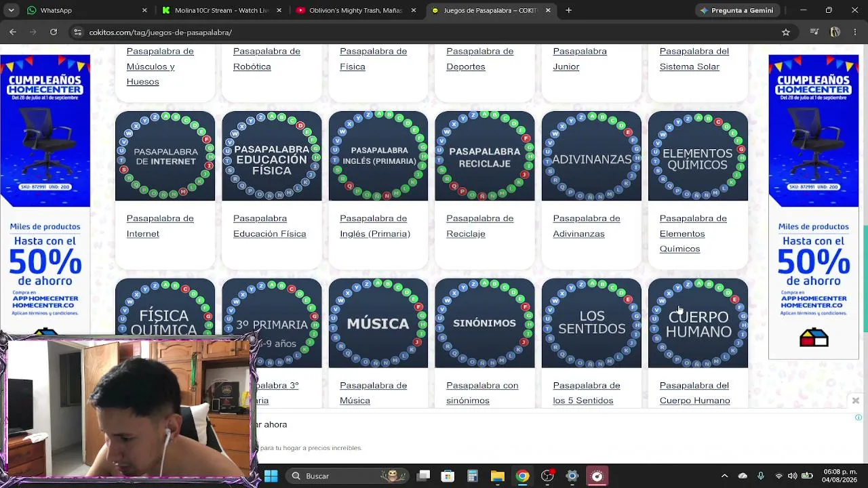This screenshot has width=868, height=488.
Task: Open the Adivinanzas game thumbnail
Action: [x=591, y=156]
